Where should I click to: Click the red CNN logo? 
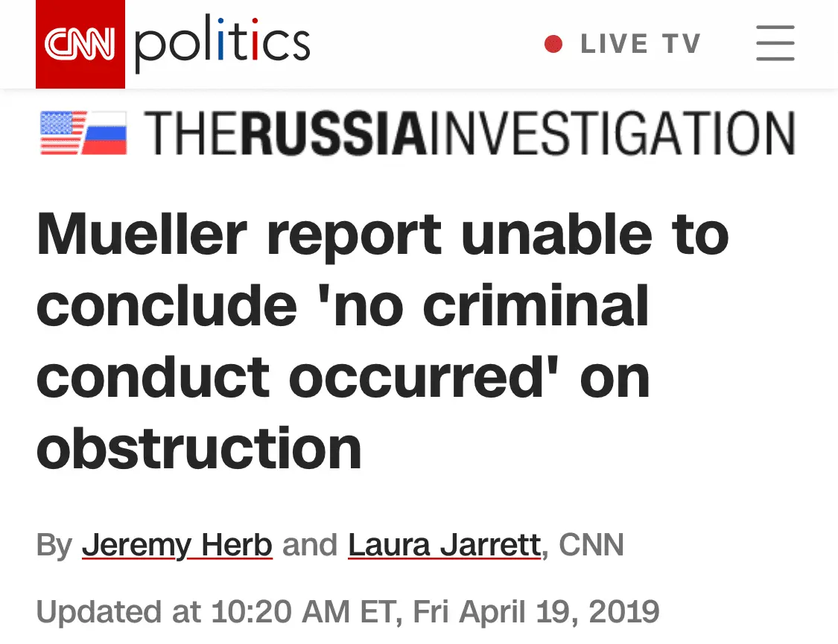coord(80,45)
